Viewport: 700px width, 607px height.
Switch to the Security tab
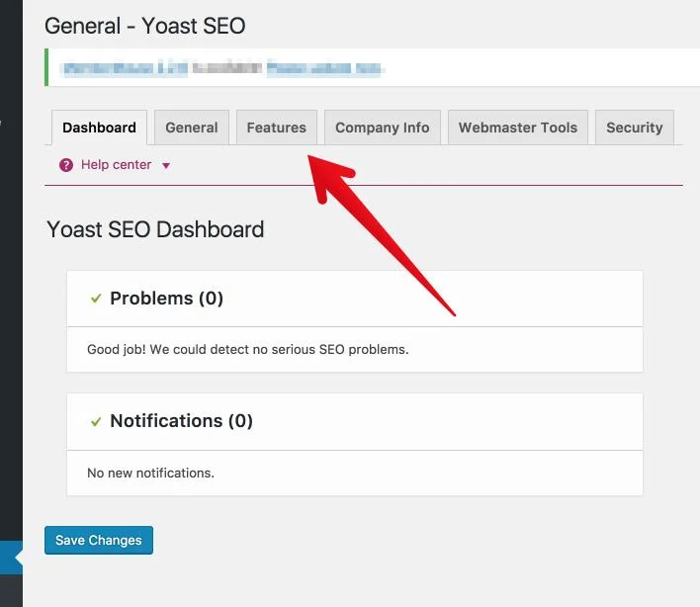[x=634, y=128]
